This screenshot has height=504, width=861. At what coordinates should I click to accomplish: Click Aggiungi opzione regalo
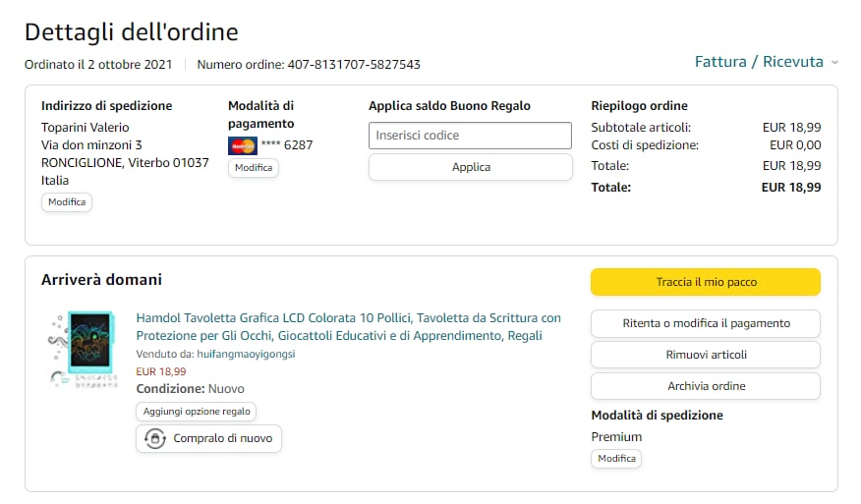pos(197,412)
